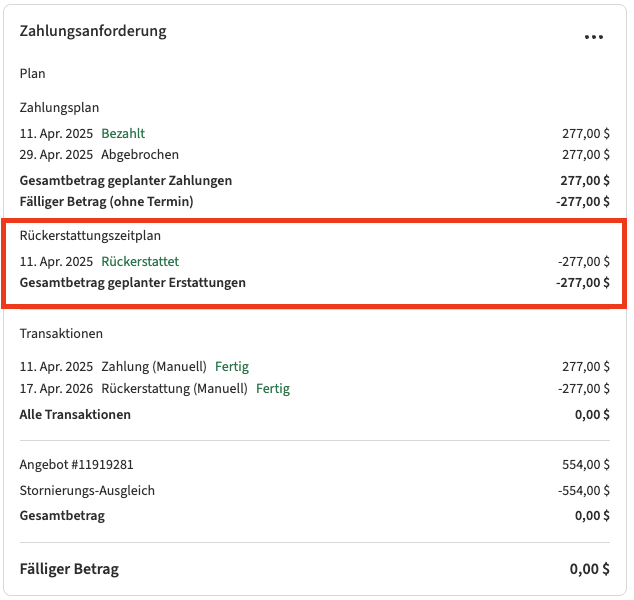Select the 29. Apr. 2025 Abgebrochen row
Viewport: 634px width, 600px height.
[99, 155]
